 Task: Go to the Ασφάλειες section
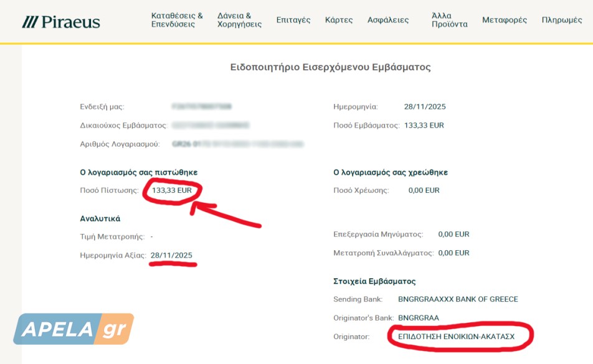[x=388, y=20]
